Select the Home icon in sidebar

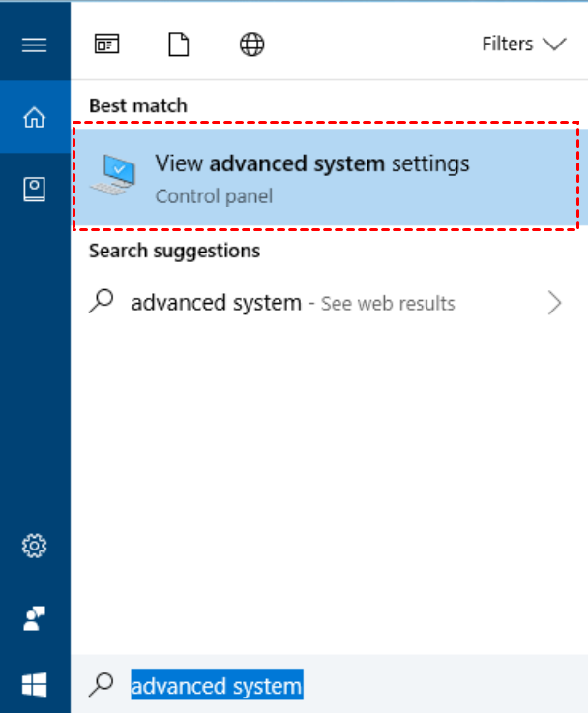35,118
